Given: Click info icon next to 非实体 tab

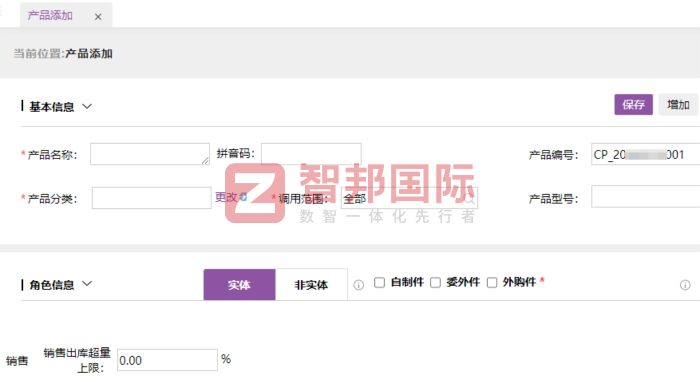Looking at the screenshot, I should (x=358, y=285).
